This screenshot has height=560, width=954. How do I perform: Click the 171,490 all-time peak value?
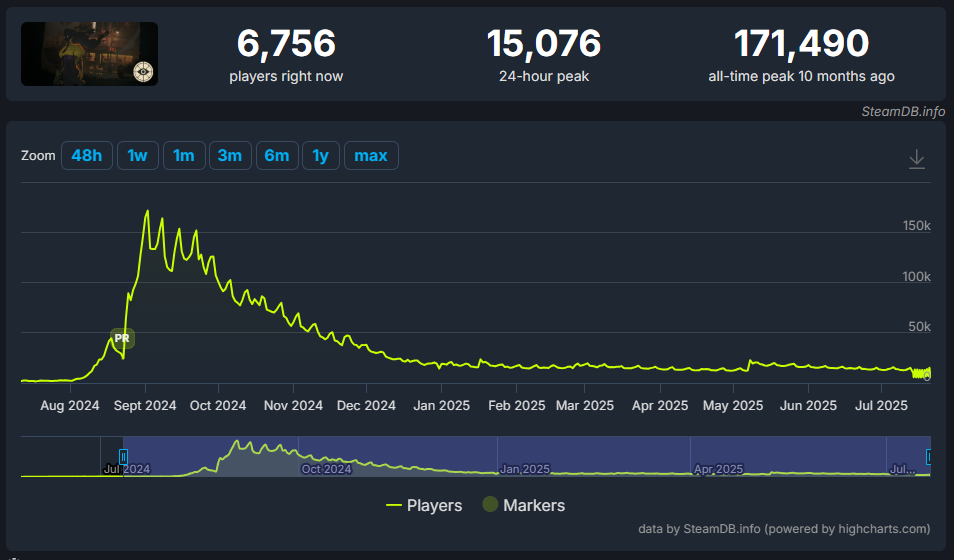pos(801,44)
